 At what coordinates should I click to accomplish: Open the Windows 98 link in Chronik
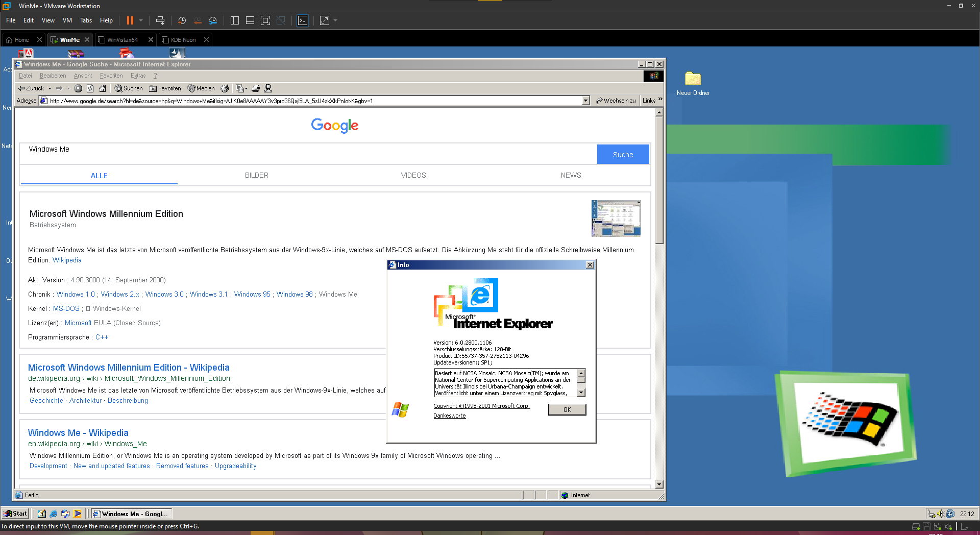(x=295, y=294)
